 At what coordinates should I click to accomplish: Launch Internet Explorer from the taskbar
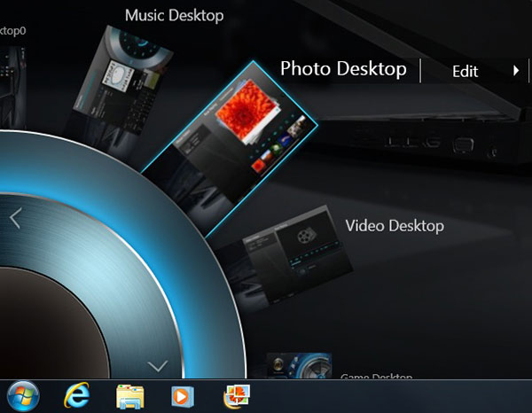coord(76,395)
